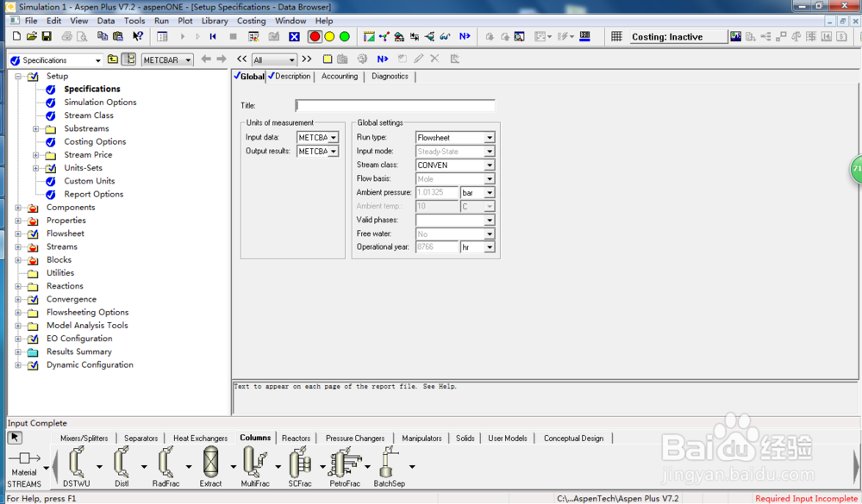Viewport: 862px width, 504px height.
Task: Select Report Options in the tree
Action: (x=93, y=194)
